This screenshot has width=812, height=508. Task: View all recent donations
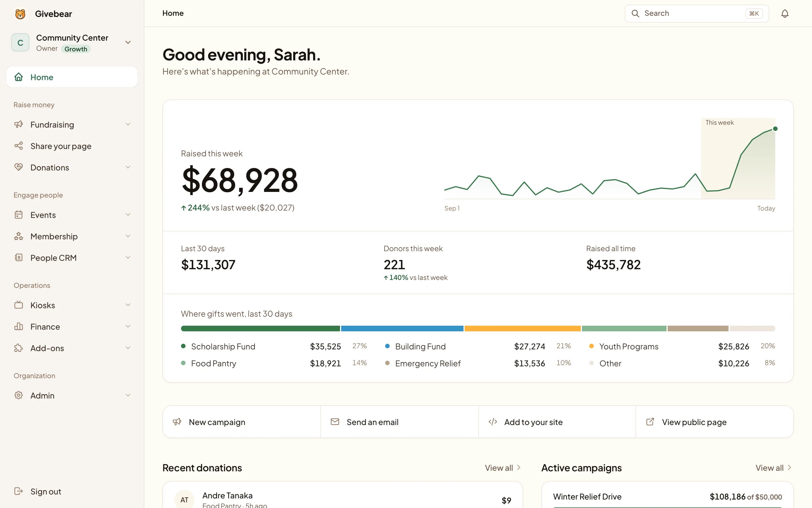[x=503, y=468]
